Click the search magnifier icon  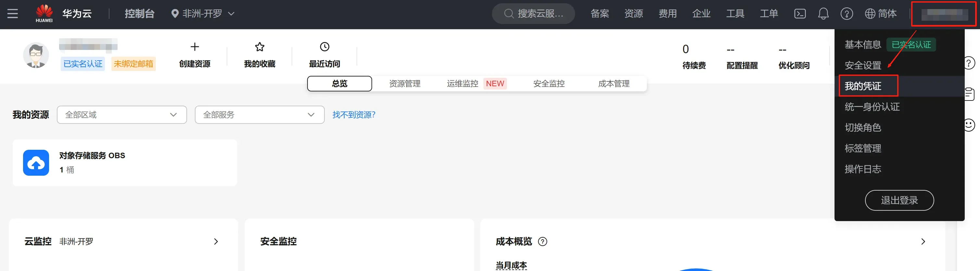(x=509, y=14)
